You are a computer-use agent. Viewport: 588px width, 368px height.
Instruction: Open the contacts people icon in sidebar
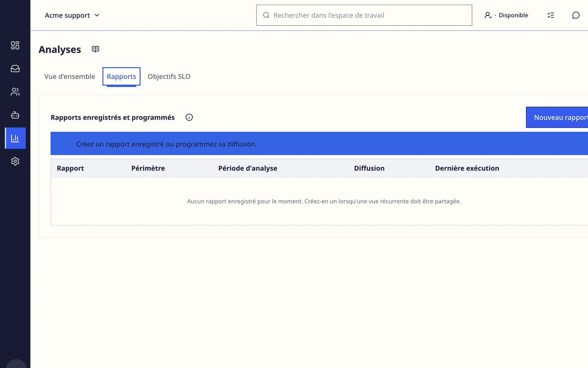15,92
